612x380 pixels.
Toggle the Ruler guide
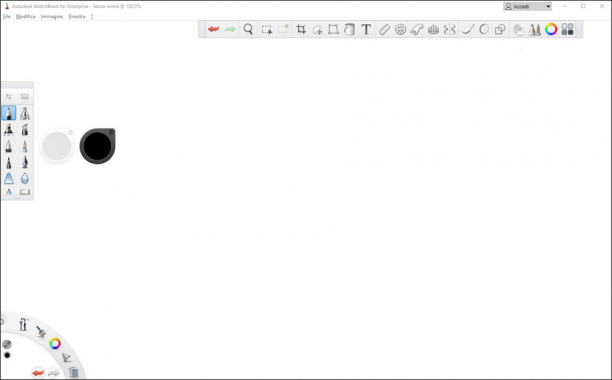[384, 29]
